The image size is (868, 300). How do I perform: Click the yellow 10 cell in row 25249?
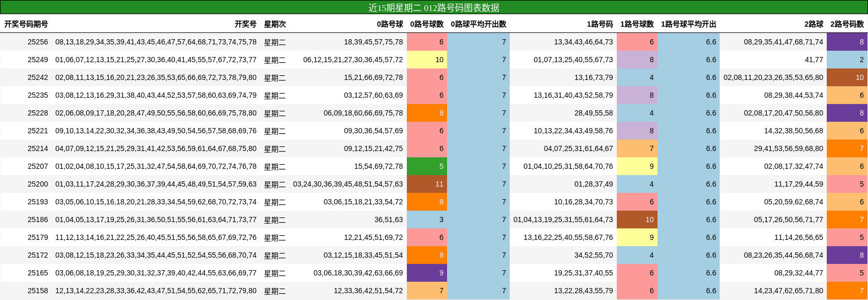(x=427, y=60)
